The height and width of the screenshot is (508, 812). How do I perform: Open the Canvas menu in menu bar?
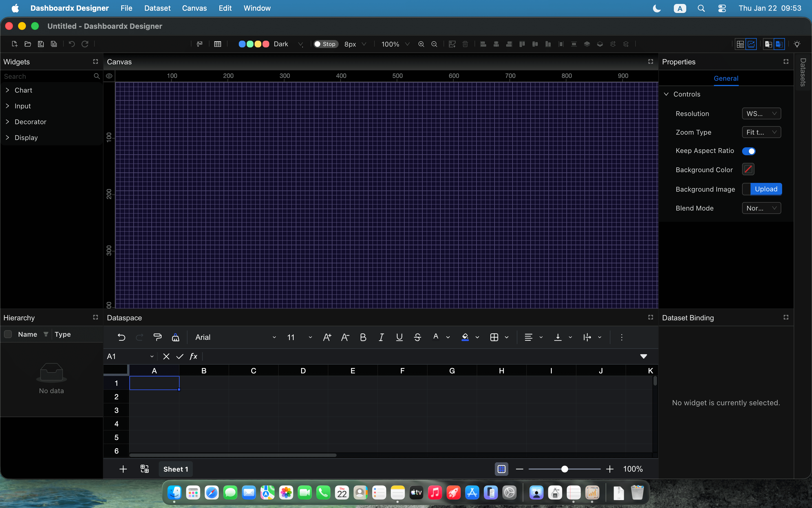[x=194, y=8]
